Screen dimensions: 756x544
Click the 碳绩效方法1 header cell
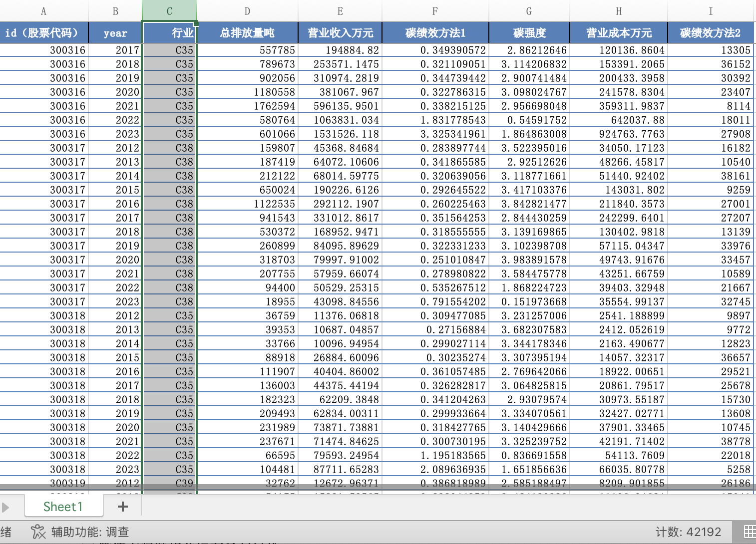coord(435,33)
